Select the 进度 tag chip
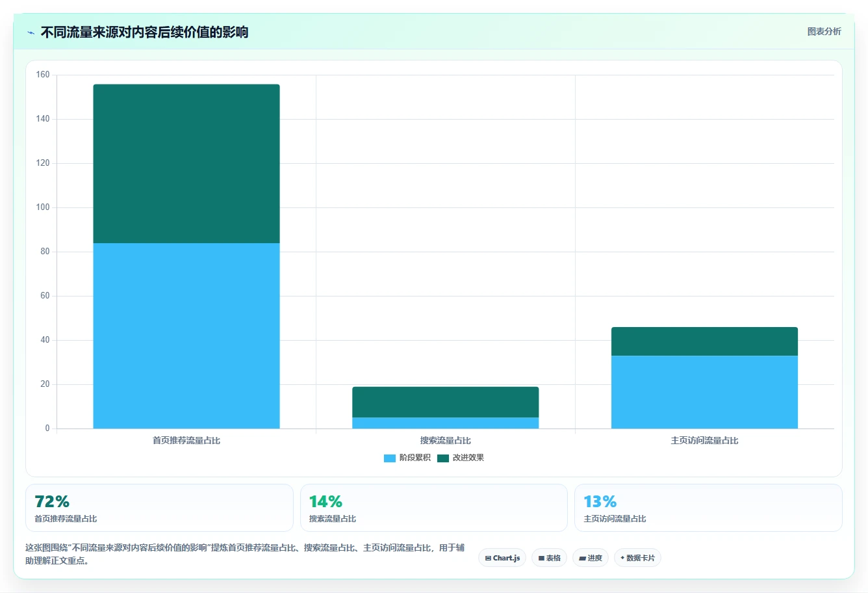 (x=591, y=558)
